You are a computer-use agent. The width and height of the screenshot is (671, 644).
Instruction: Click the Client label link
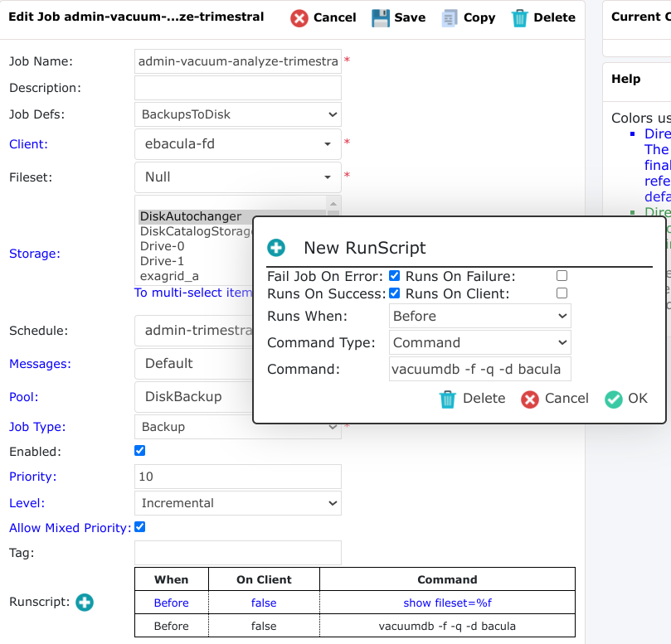[x=29, y=144]
